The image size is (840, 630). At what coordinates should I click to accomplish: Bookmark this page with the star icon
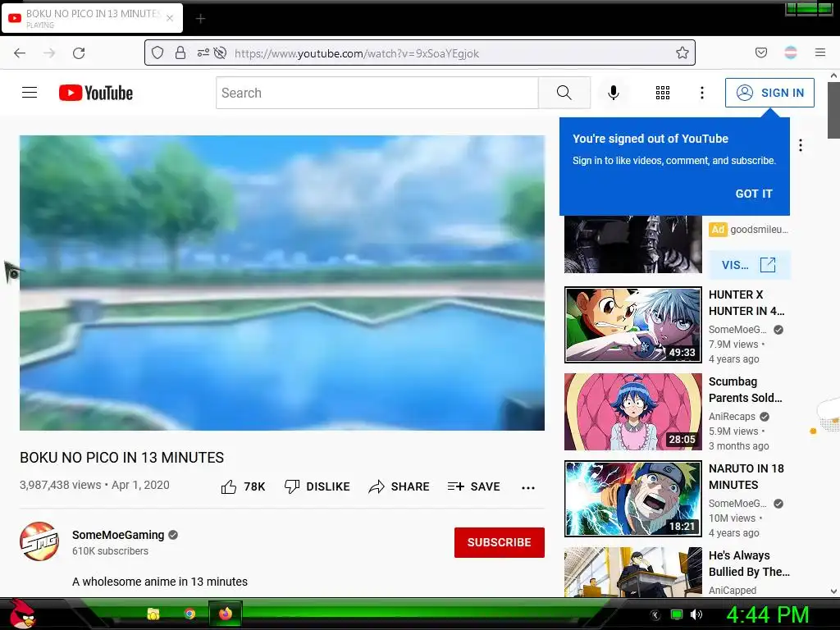point(682,52)
